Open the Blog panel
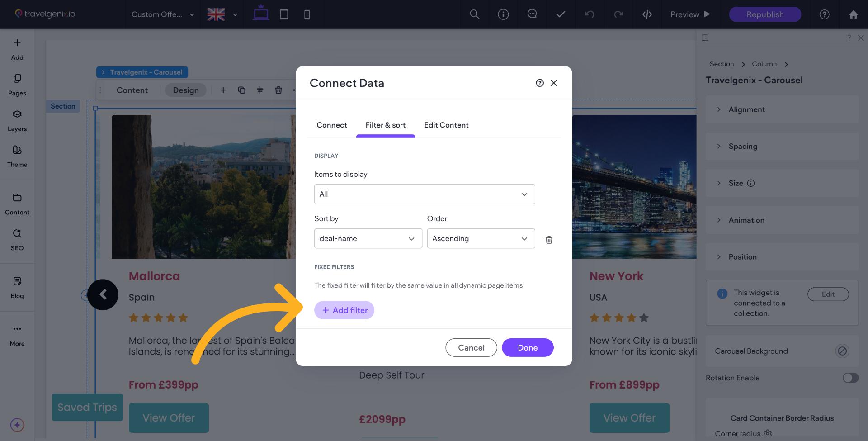The height and width of the screenshot is (441, 868). 17,288
